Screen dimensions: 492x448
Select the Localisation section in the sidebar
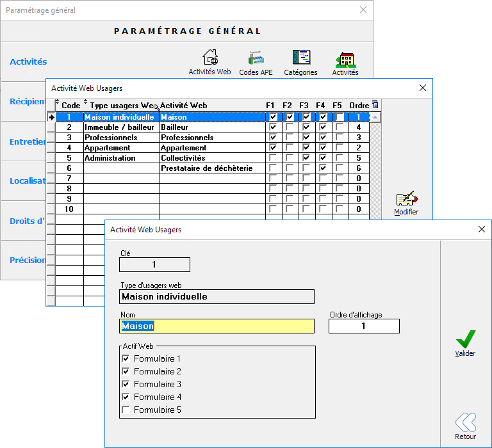click(28, 181)
